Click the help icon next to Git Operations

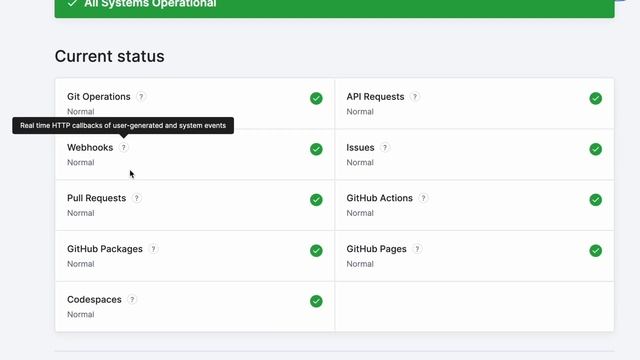click(x=141, y=97)
